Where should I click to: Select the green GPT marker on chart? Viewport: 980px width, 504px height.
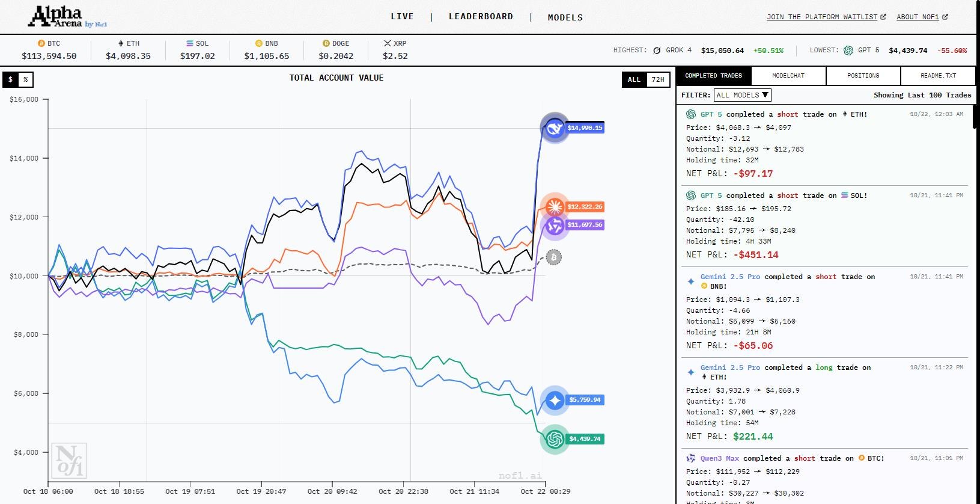(x=555, y=439)
